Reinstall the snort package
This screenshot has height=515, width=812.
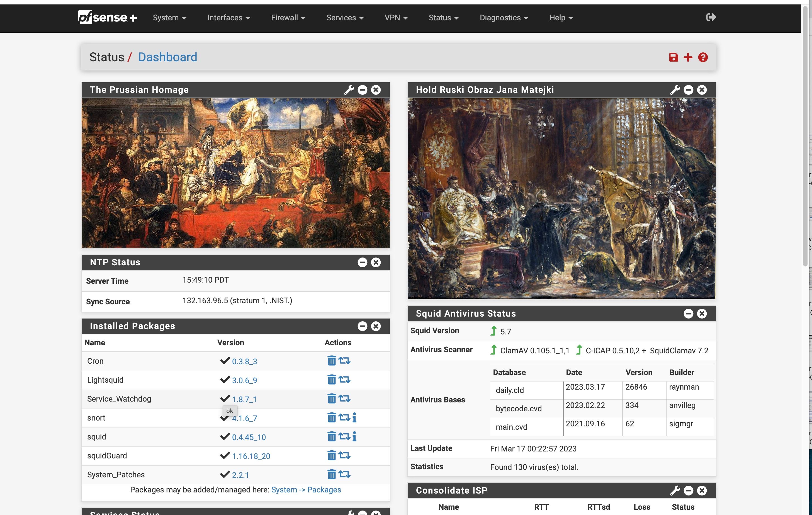click(x=344, y=417)
